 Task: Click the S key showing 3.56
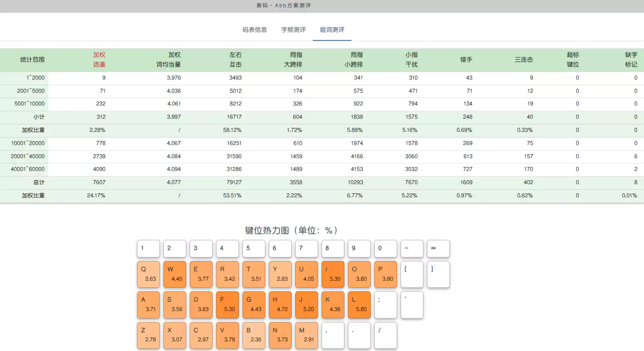175,305
